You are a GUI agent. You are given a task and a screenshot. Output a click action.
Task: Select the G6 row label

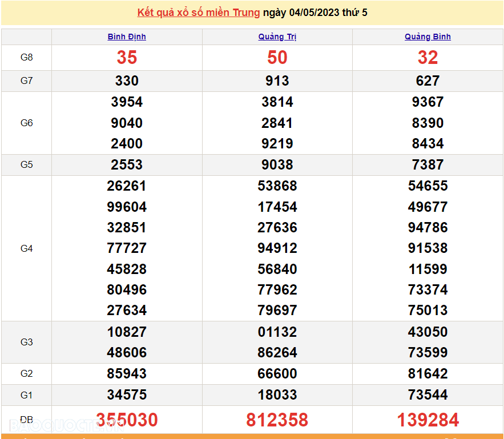[x=26, y=122]
